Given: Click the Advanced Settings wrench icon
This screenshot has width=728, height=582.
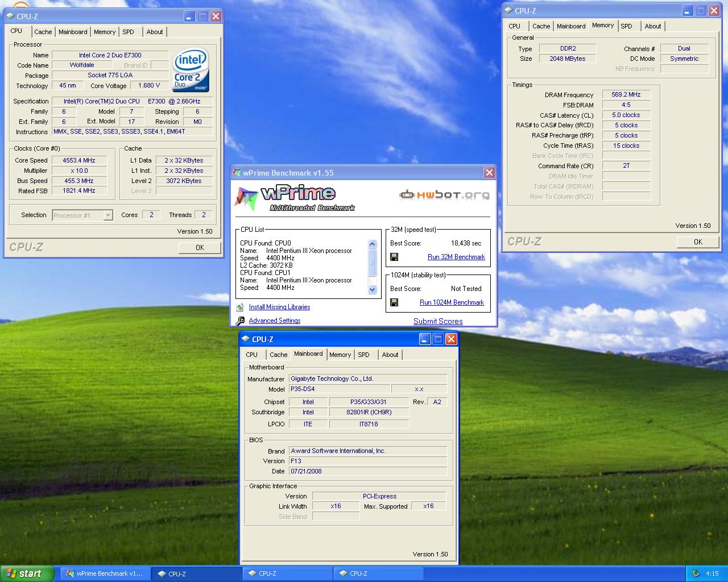Looking at the screenshot, I should (240, 321).
